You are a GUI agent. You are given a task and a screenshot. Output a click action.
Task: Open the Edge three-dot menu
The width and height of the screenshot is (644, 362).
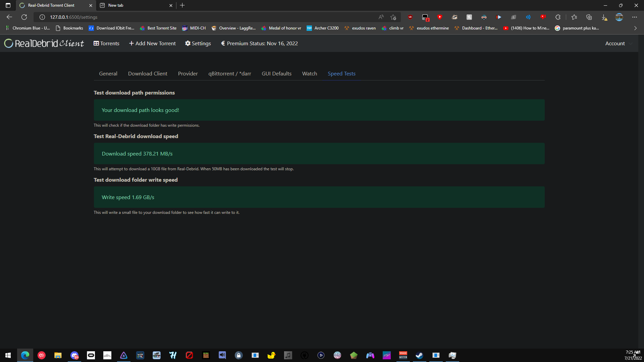click(635, 17)
